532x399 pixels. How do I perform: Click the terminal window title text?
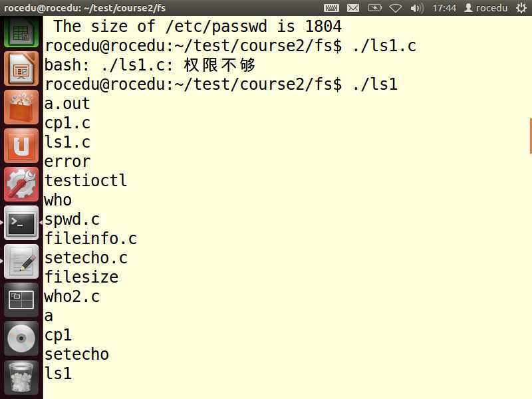(85, 8)
